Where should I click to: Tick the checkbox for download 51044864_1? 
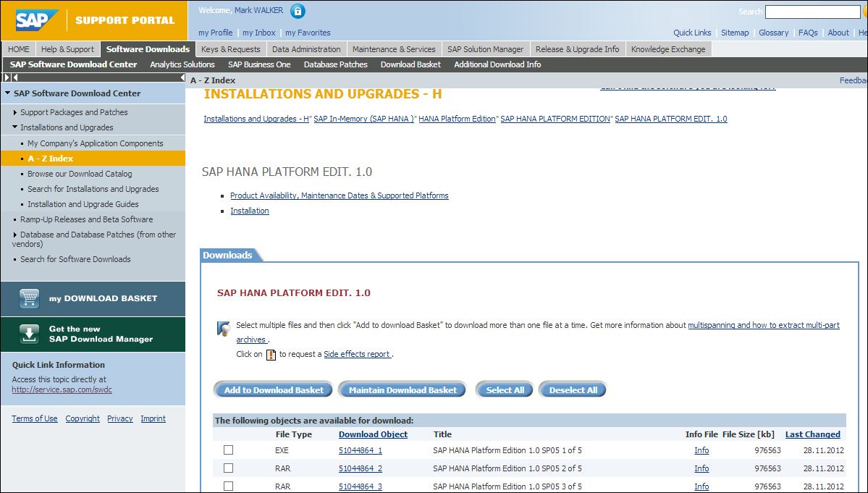tap(228, 450)
